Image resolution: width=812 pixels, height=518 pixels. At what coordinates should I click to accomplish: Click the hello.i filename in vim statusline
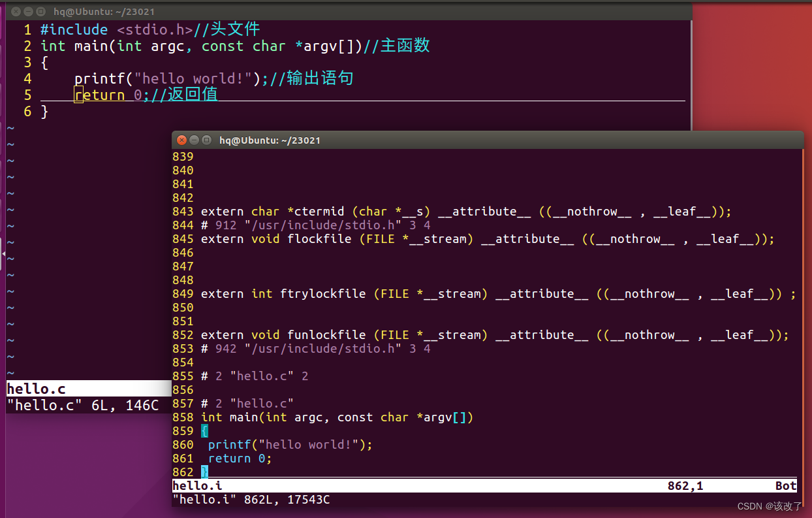(x=197, y=485)
